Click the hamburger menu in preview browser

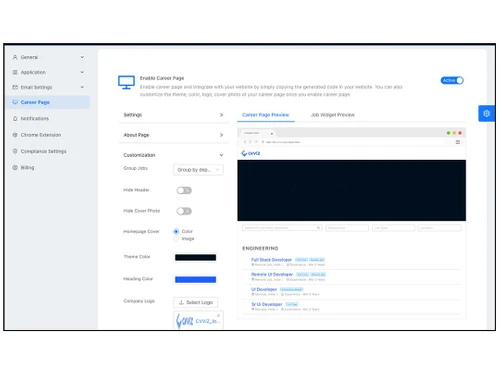tap(458, 142)
